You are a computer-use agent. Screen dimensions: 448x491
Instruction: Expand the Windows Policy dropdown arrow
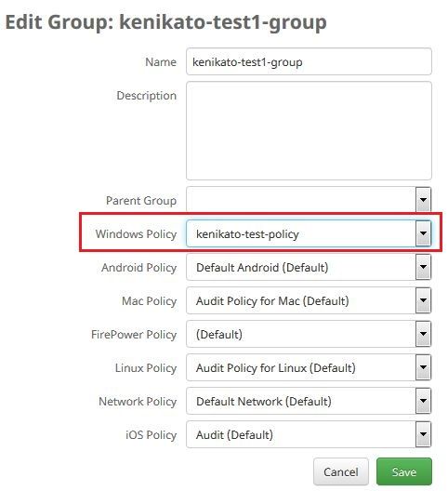tap(423, 233)
